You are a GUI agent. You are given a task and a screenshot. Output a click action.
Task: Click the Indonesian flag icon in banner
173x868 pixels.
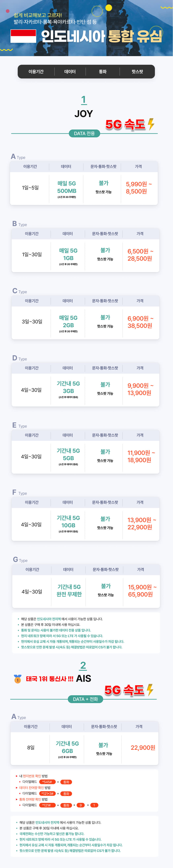pos(23,36)
